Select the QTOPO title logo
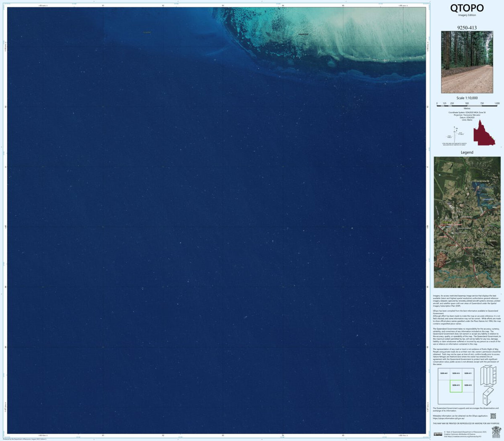504x441 pixels. [466, 8]
